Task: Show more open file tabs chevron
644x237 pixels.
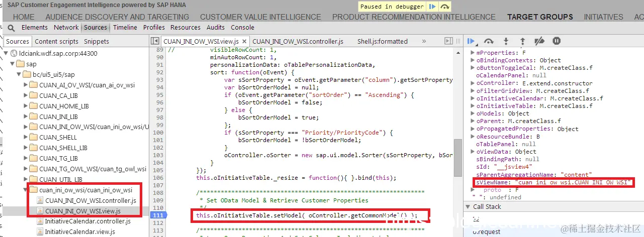Action: (x=424, y=41)
